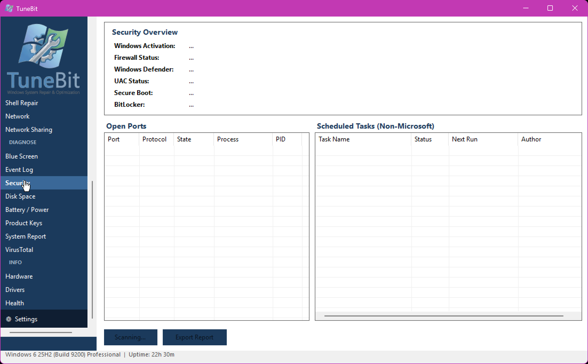This screenshot has height=364, width=588.
Task: Click the BitLocker label
Action: coord(129,105)
